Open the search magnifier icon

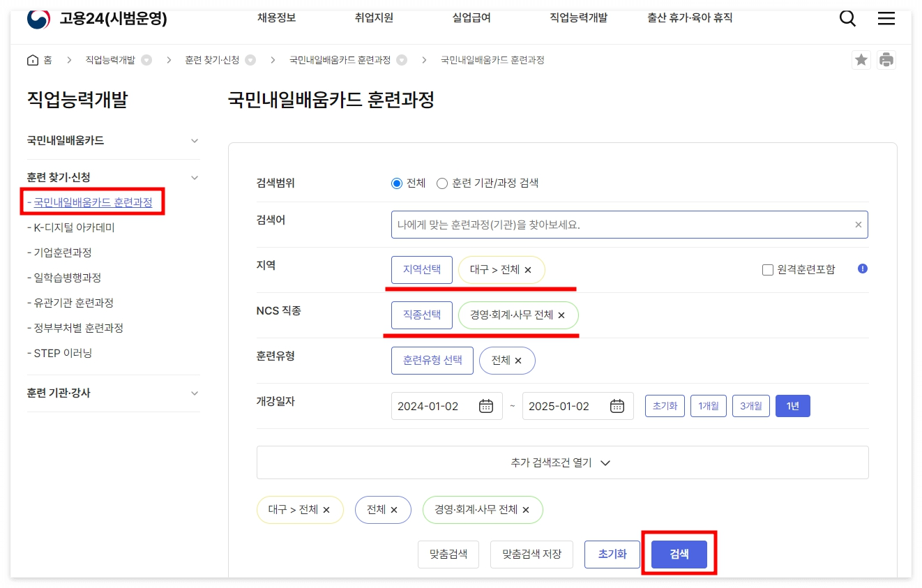coord(847,18)
